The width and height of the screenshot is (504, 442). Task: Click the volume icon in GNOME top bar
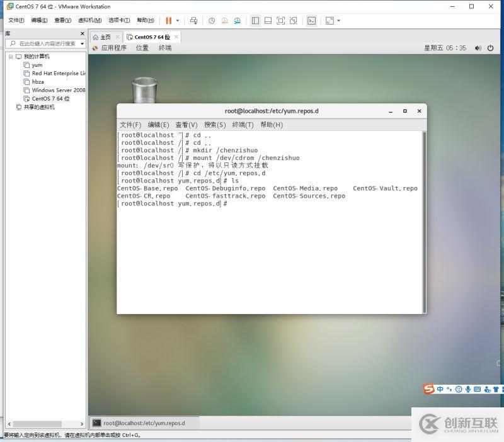pos(478,48)
